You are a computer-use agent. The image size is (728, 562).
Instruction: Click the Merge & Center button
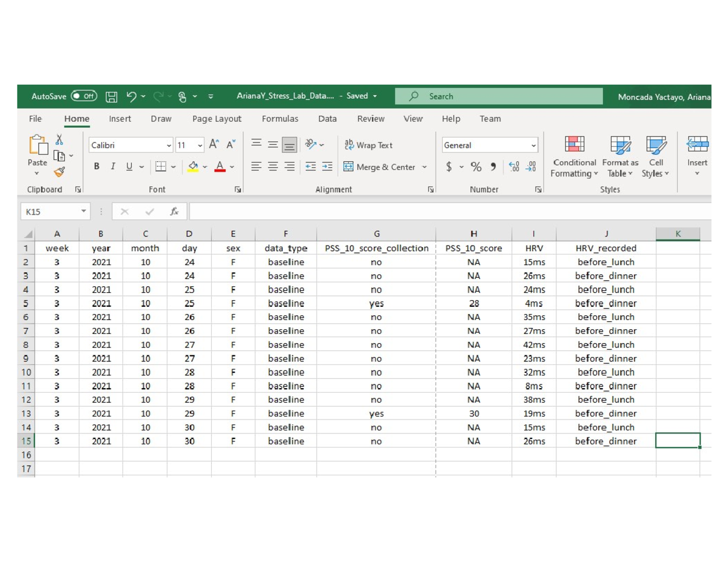(x=379, y=167)
